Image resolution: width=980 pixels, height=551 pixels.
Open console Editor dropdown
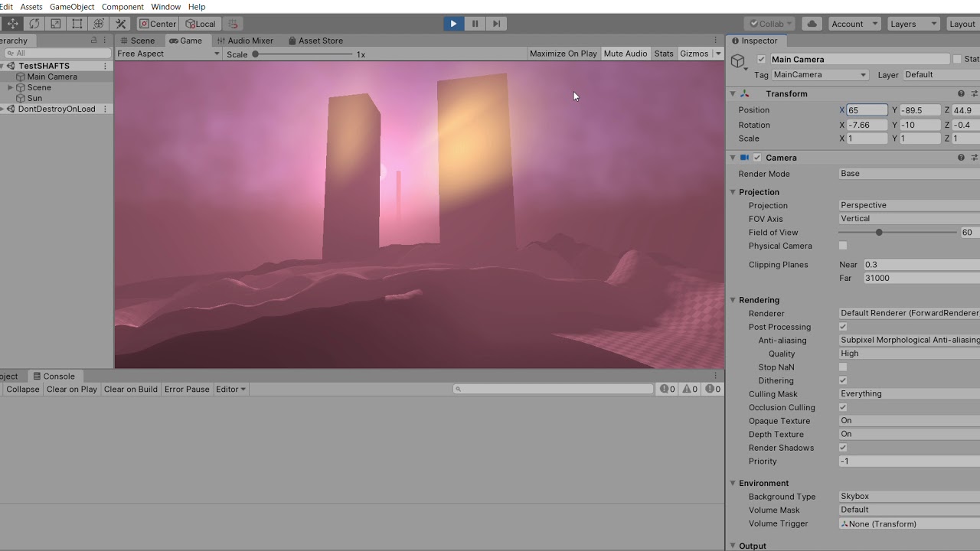[x=230, y=389]
